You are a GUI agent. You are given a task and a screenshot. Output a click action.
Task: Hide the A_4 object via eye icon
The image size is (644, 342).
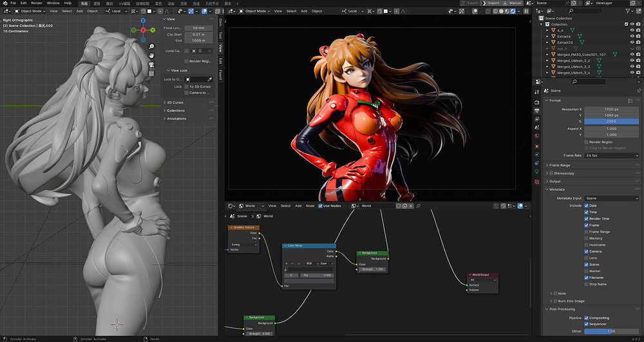(x=632, y=30)
